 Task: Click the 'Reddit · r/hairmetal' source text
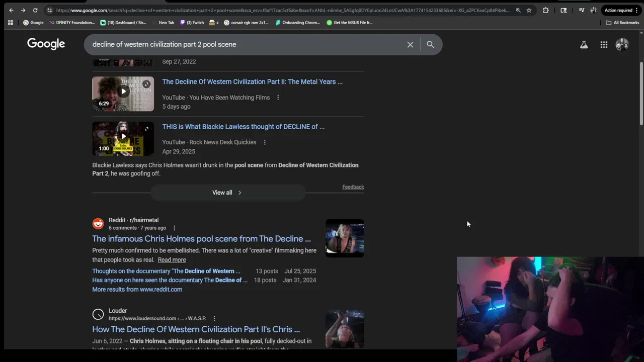(x=133, y=220)
